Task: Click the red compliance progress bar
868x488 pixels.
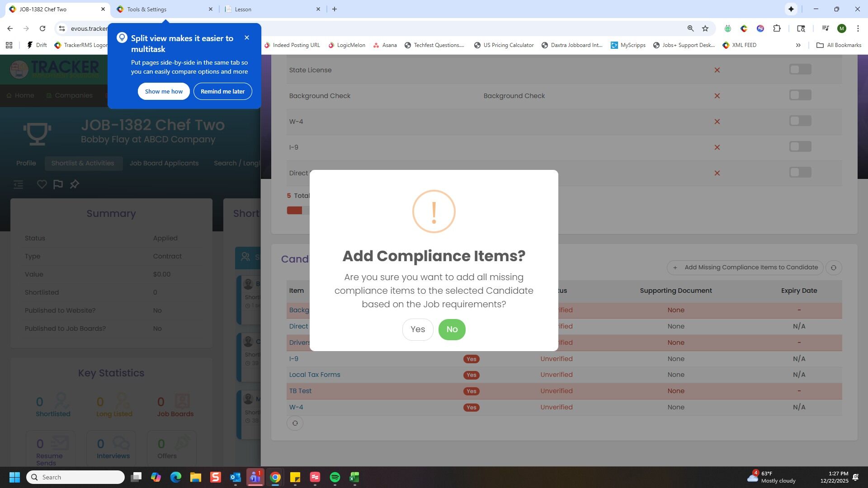Action: coord(294,211)
